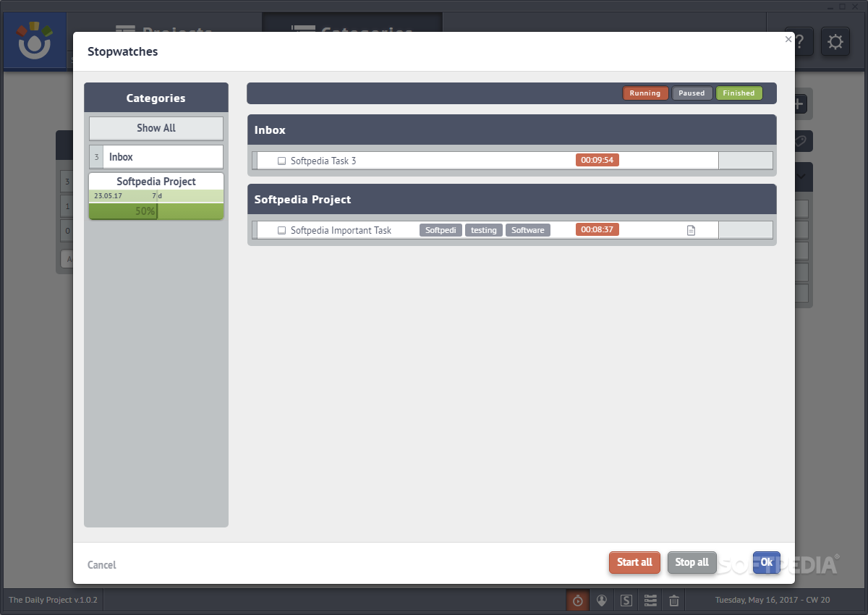Viewport: 868px width, 615px height.
Task: Click the Stopwatches dialog title
Action: point(123,51)
